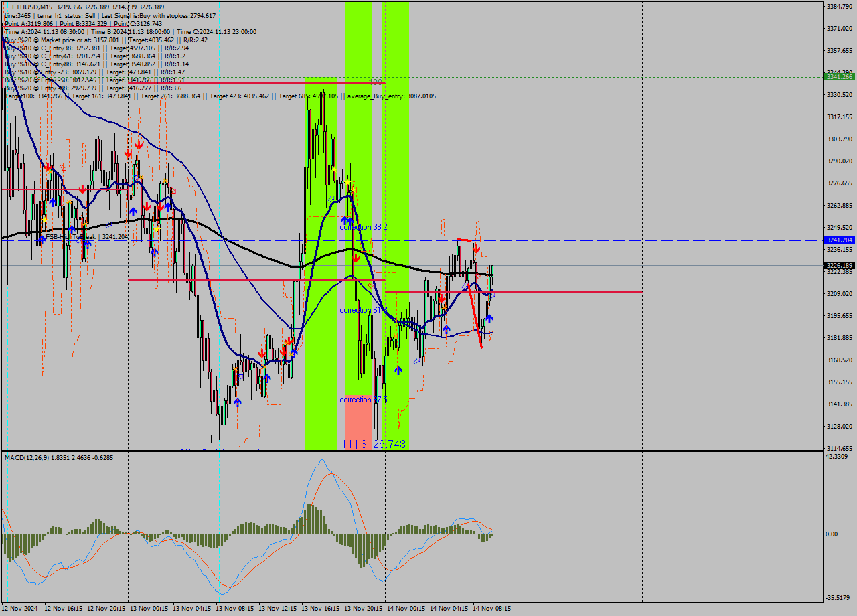This screenshot has width=857, height=616.
Task: Select the 'correction 61.8' label
Action: pos(363,310)
